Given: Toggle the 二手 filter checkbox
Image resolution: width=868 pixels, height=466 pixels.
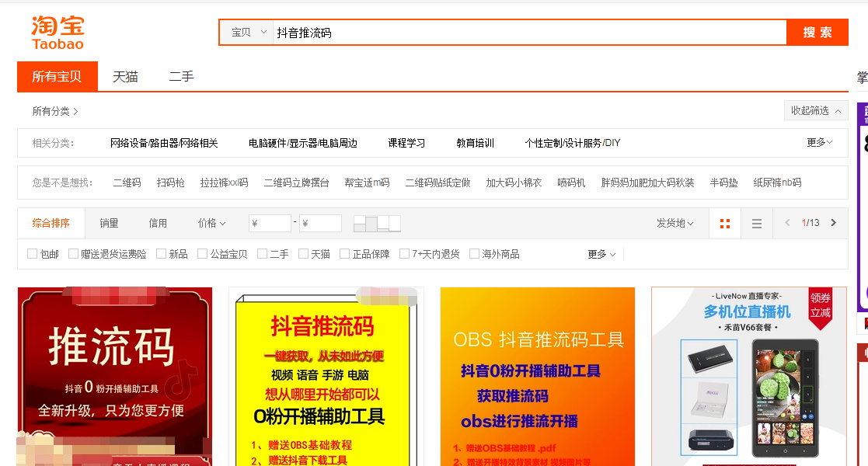Looking at the screenshot, I should coord(263,253).
